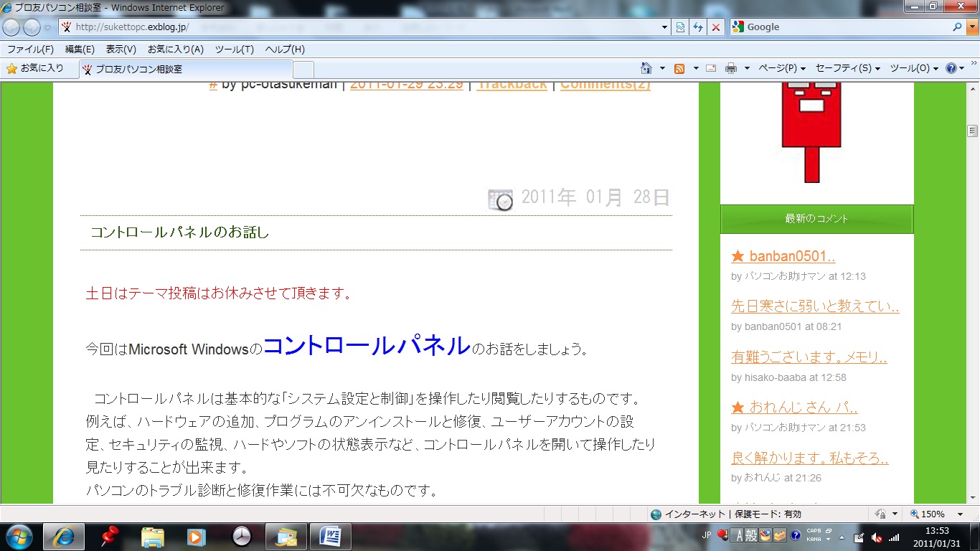Image resolution: width=980 pixels, height=551 pixels.
Task: Toggle the CAPS lock indicator
Action: click(x=814, y=532)
